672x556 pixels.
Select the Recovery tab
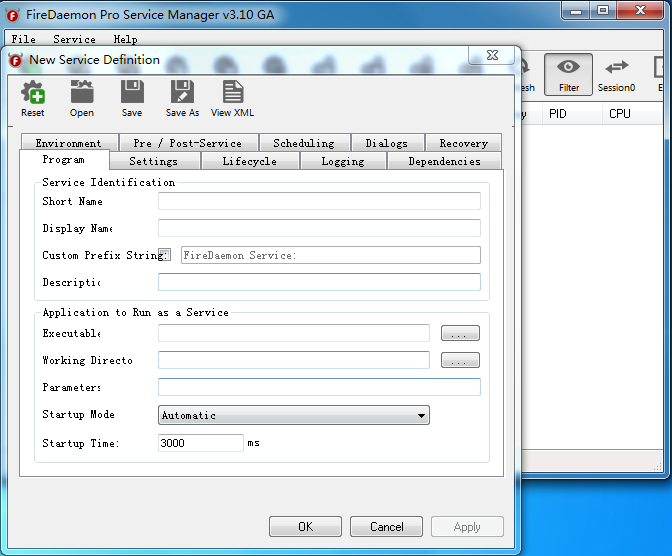[463, 143]
